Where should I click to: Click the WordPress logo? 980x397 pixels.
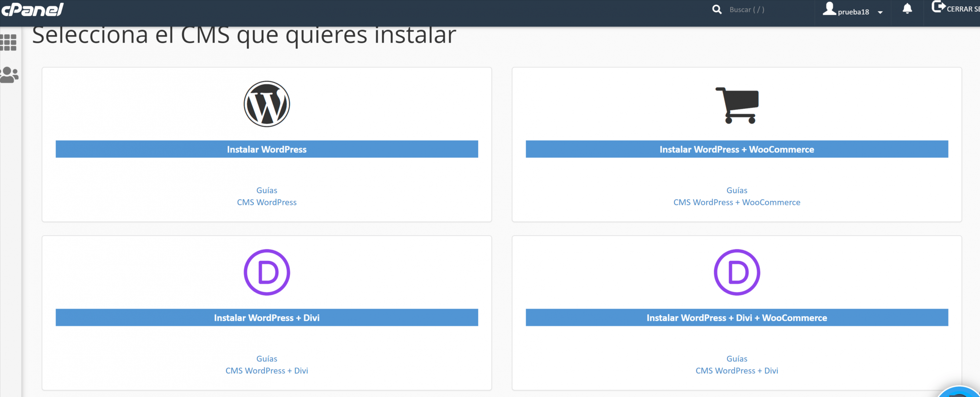[267, 104]
